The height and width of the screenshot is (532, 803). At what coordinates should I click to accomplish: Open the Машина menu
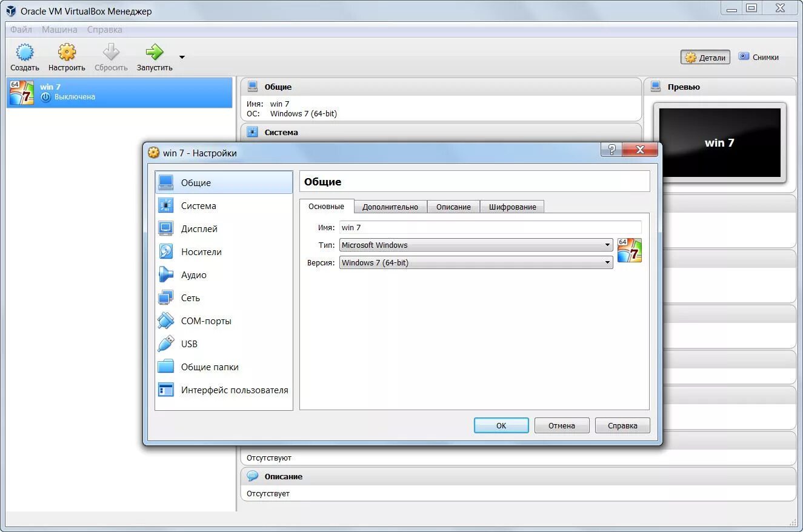click(x=59, y=30)
